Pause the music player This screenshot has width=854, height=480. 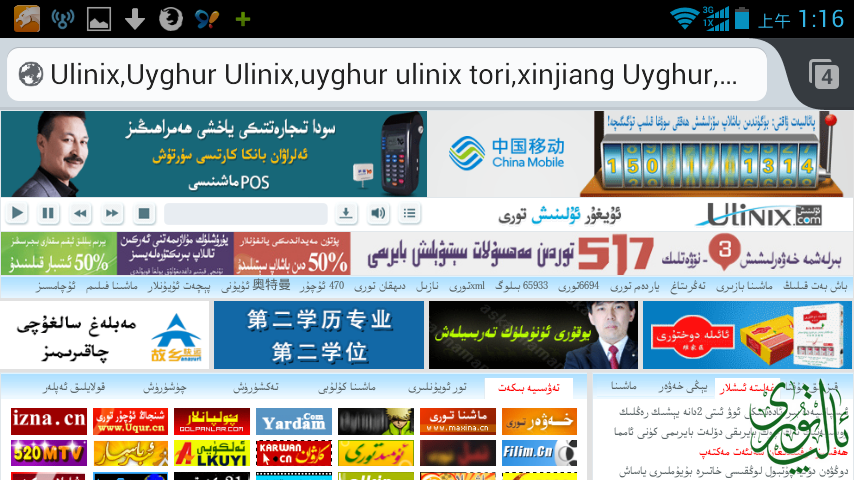48,213
